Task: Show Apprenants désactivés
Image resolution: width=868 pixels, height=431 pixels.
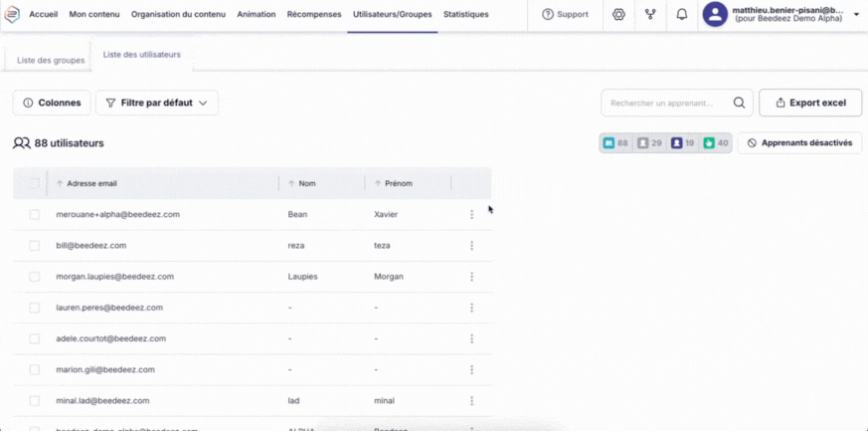Action: 799,143
